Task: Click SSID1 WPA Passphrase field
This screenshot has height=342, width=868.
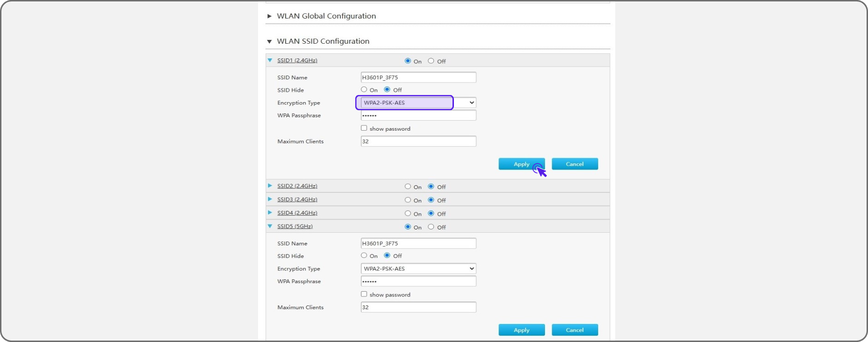Action: [418, 115]
